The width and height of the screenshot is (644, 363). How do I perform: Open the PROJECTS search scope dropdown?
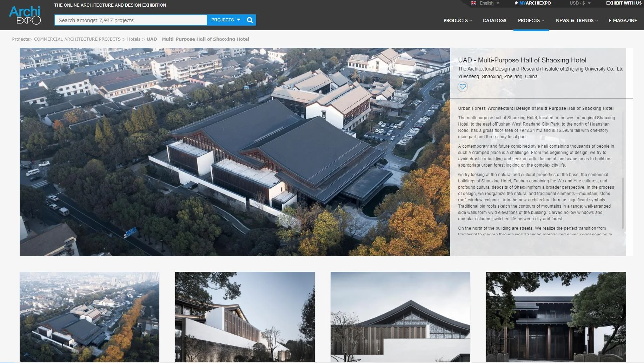coord(226,20)
